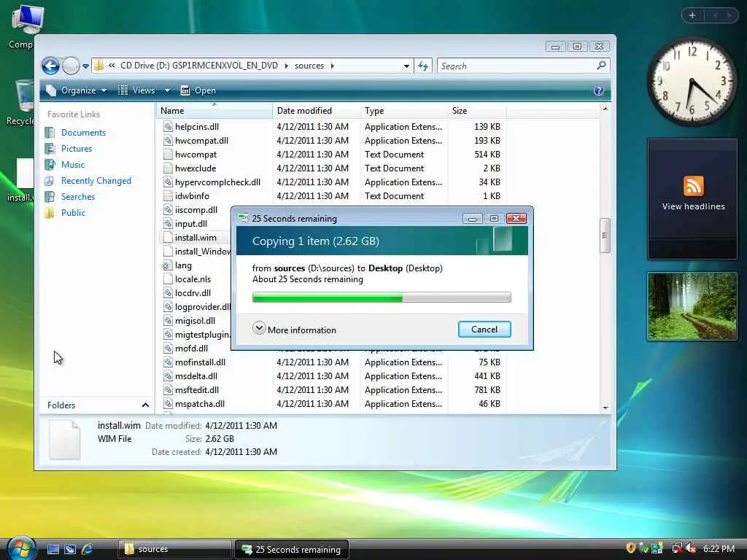
Task: Expand the Folders pane chevron
Action: (145, 405)
